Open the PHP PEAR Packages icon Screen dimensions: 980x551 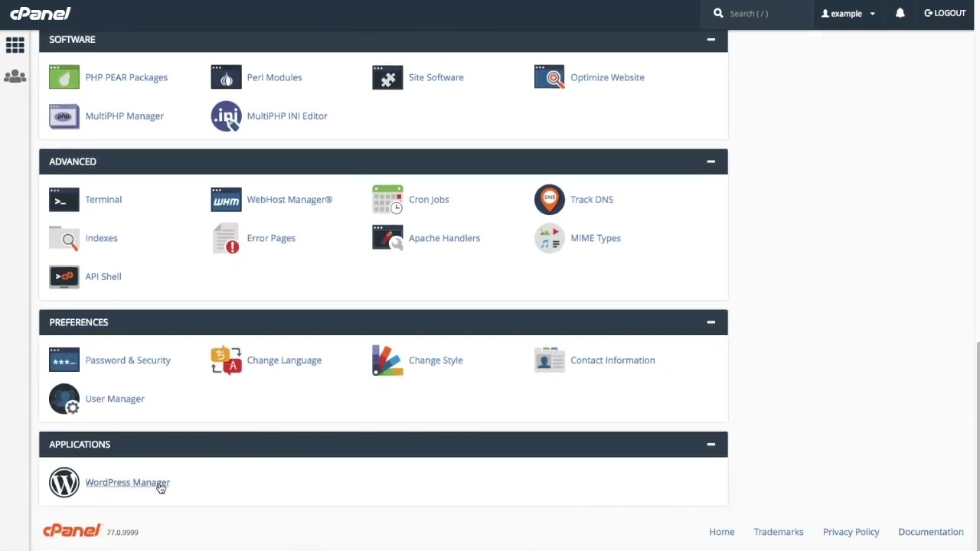[64, 77]
